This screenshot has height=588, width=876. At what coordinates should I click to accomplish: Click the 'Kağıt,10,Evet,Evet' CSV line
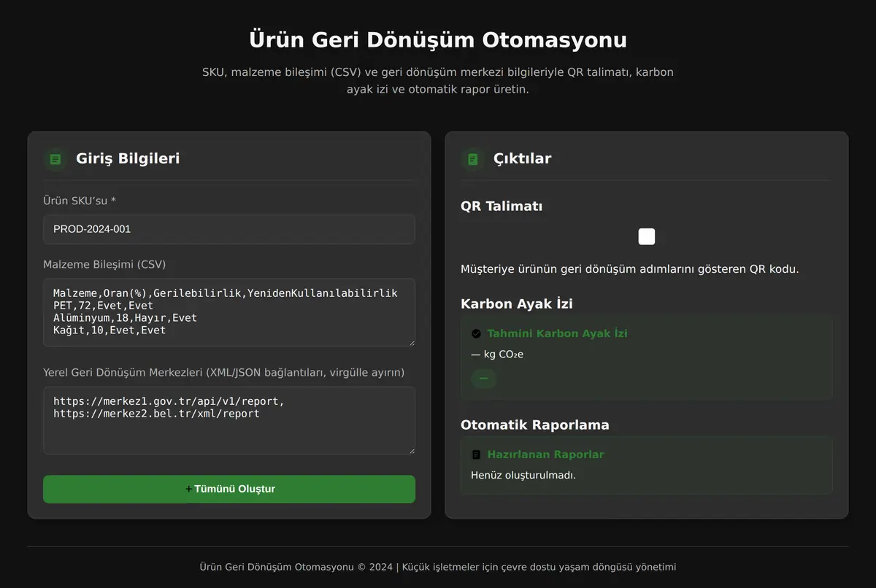click(x=109, y=330)
